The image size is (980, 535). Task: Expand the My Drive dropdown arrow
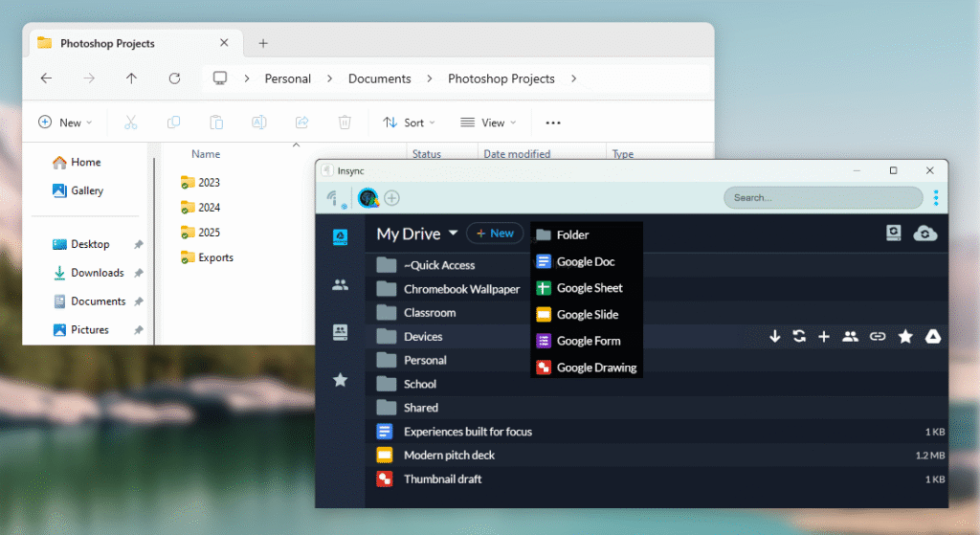(x=453, y=234)
